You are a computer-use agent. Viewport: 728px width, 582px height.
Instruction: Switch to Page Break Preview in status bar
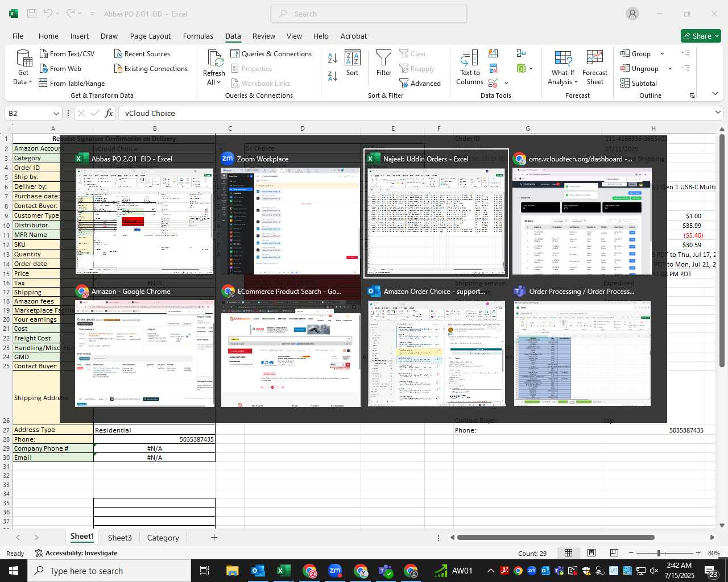(x=614, y=553)
